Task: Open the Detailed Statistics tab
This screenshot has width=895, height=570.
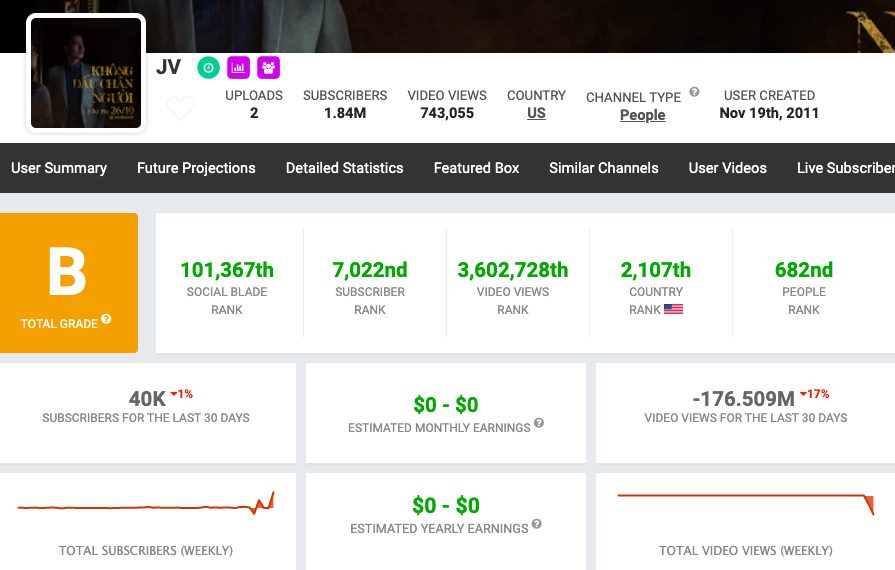Action: (344, 168)
